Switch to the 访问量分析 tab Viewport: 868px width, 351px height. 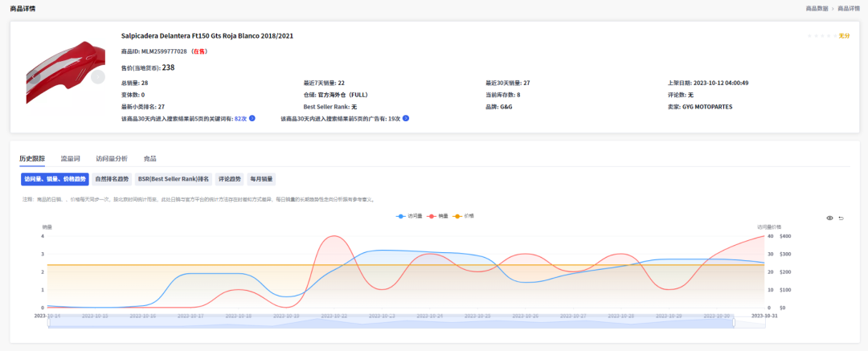point(112,159)
